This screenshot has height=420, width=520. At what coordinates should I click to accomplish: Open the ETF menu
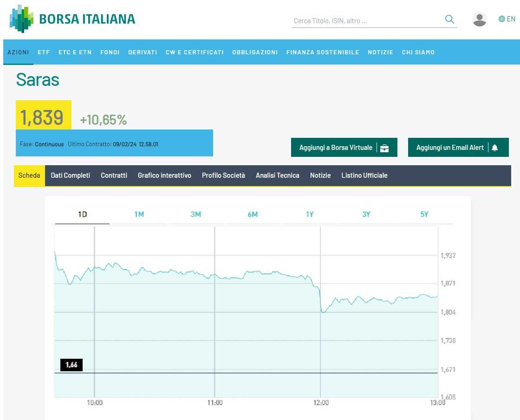tap(44, 52)
